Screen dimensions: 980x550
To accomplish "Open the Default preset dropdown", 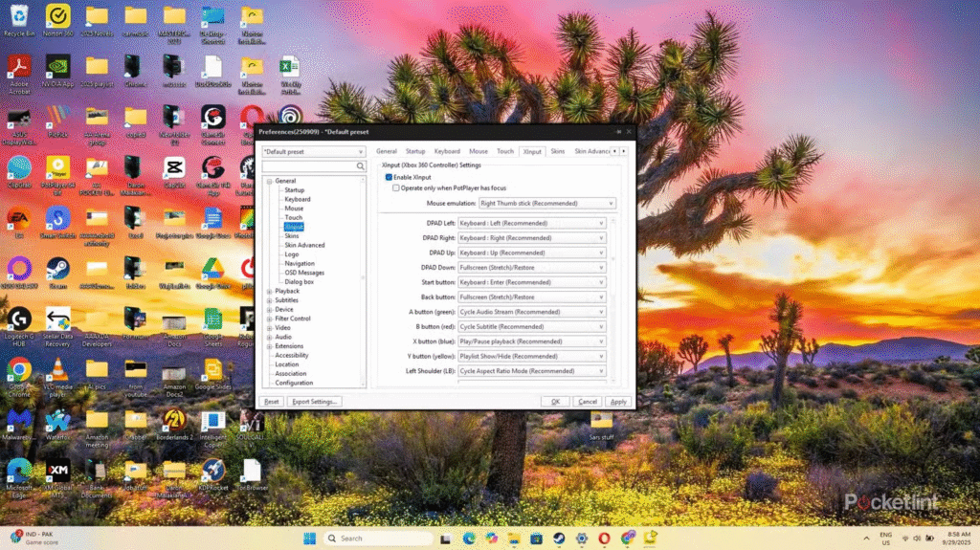I will 313,151.
